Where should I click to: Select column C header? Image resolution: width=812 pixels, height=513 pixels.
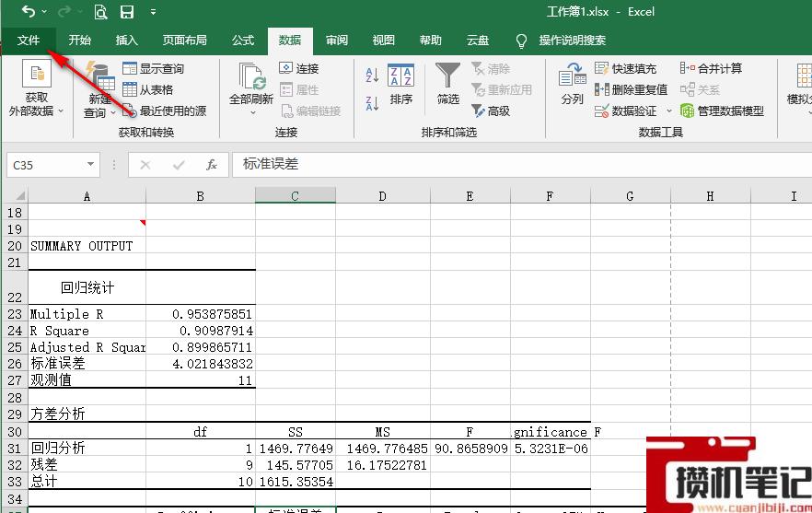[296, 196]
